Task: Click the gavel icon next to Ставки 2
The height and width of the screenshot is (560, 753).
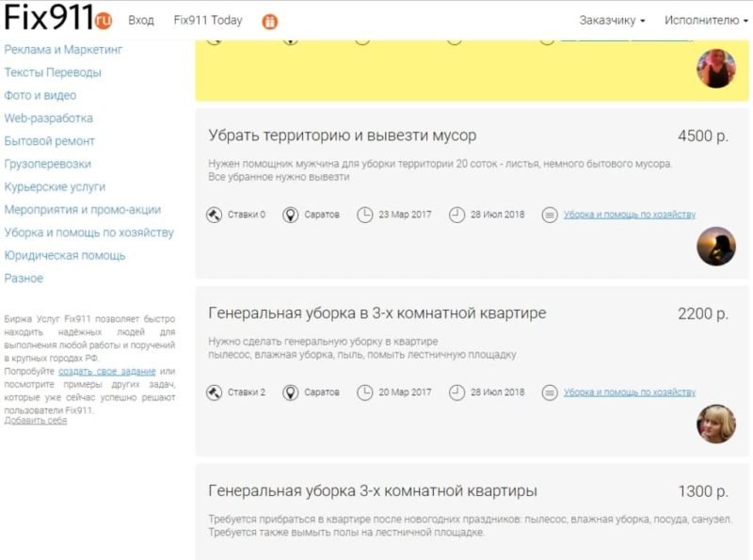Action: tap(215, 392)
